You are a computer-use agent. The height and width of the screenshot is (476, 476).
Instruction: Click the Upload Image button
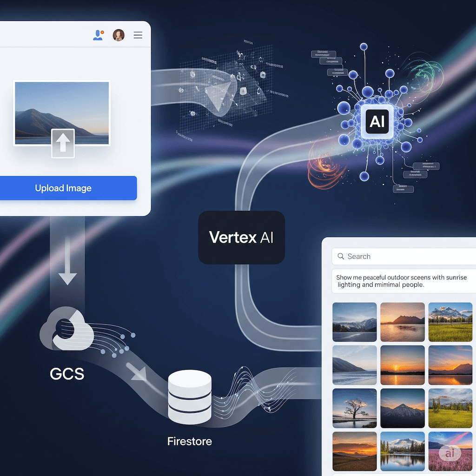pyautogui.click(x=68, y=188)
